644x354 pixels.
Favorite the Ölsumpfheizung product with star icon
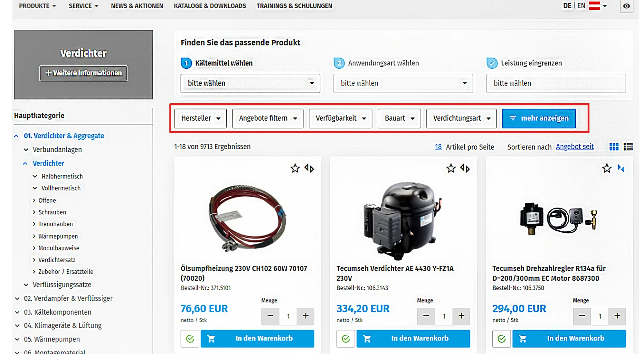[x=295, y=168]
